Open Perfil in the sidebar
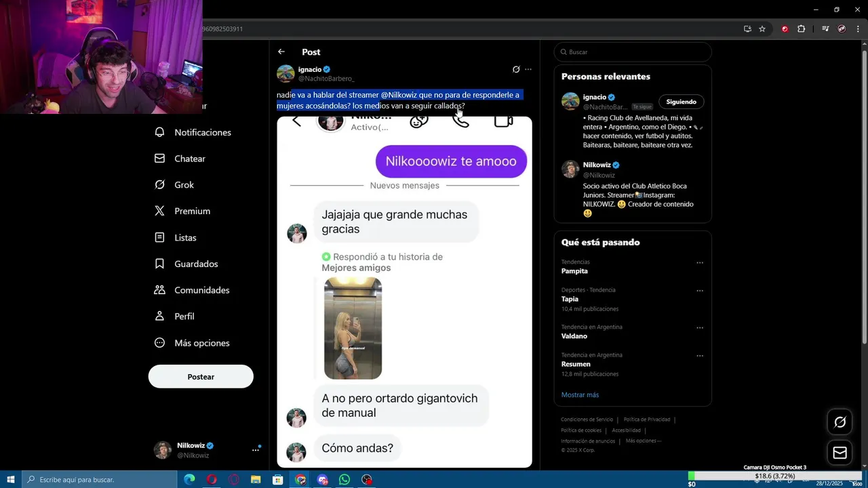Image resolution: width=868 pixels, height=488 pixels. [x=175, y=317]
